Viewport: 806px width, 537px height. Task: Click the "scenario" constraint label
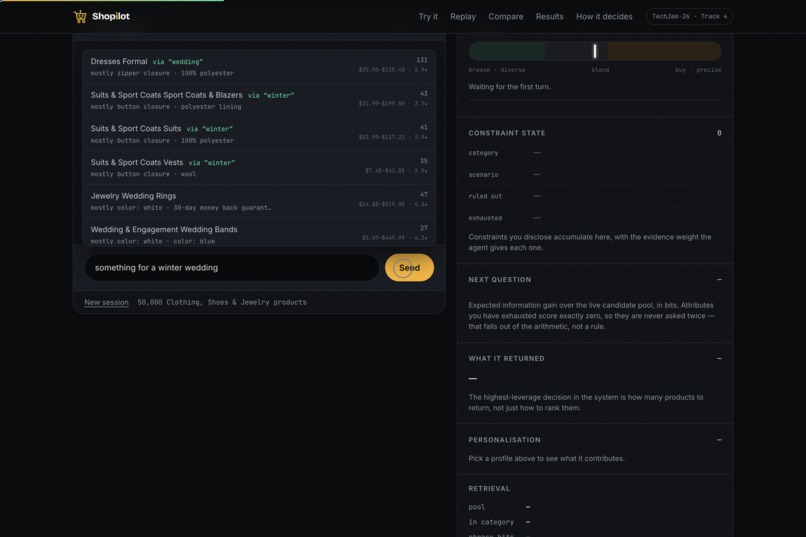483,175
